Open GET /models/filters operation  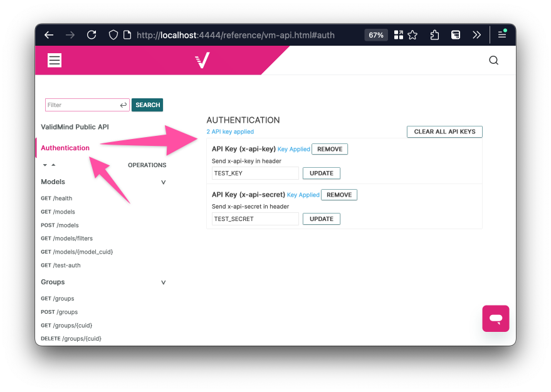(x=67, y=239)
